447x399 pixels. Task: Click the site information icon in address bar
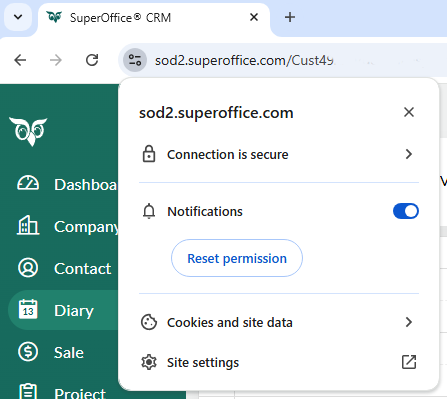[x=135, y=60]
